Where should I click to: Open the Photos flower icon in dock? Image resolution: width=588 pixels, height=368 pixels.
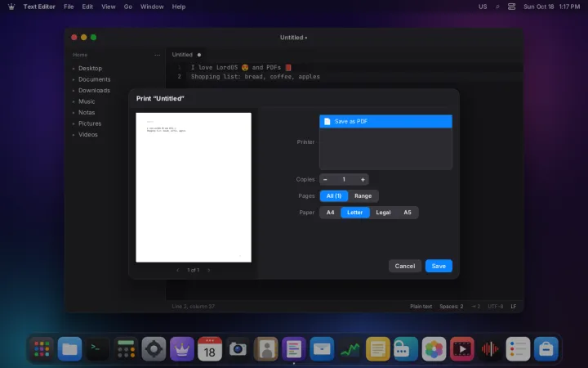pyautogui.click(x=434, y=349)
